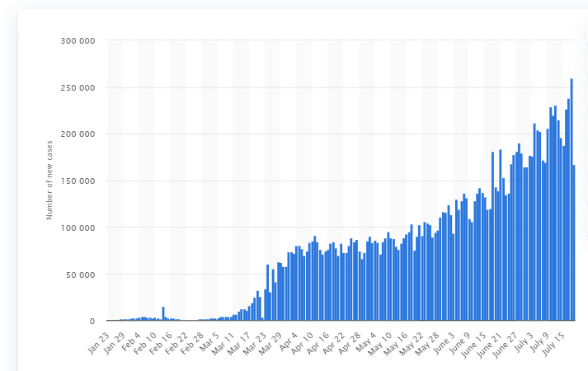Select the 'Apr 4' date label
The image size is (588, 371).
[x=289, y=341]
